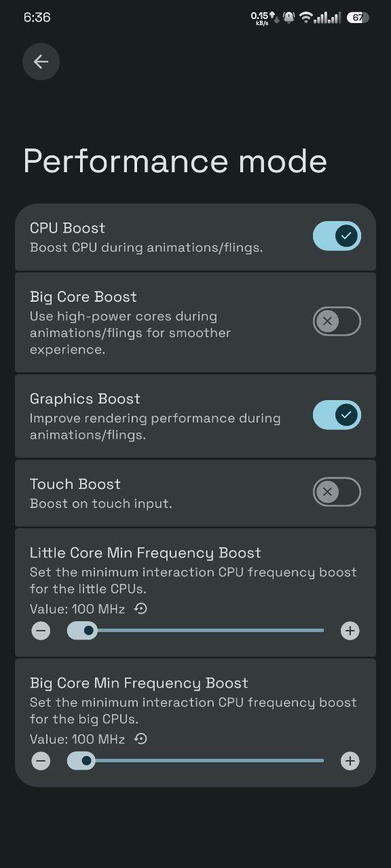This screenshot has width=391, height=868.
Task: Click the Big Core Min Frequency slider track
Action: point(195,761)
